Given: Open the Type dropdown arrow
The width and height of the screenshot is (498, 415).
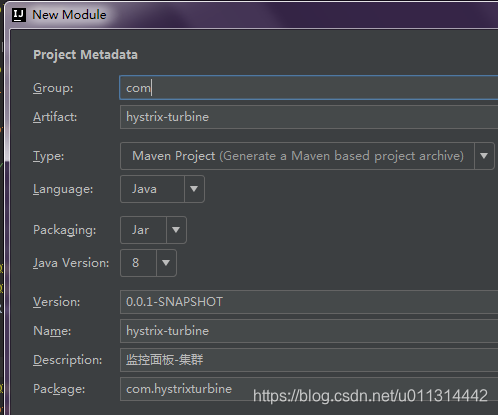Looking at the screenshot, I should pos(484,156).
